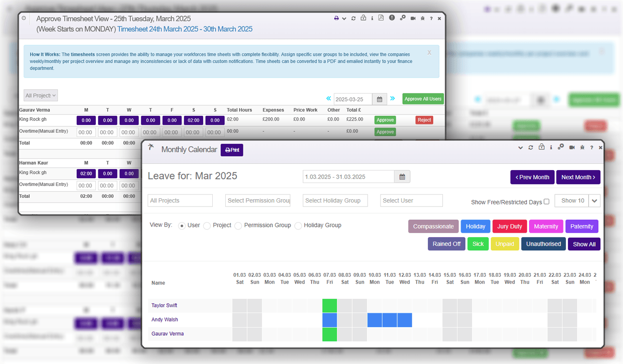Filter leave by the pink Maternity swatch

546,226
